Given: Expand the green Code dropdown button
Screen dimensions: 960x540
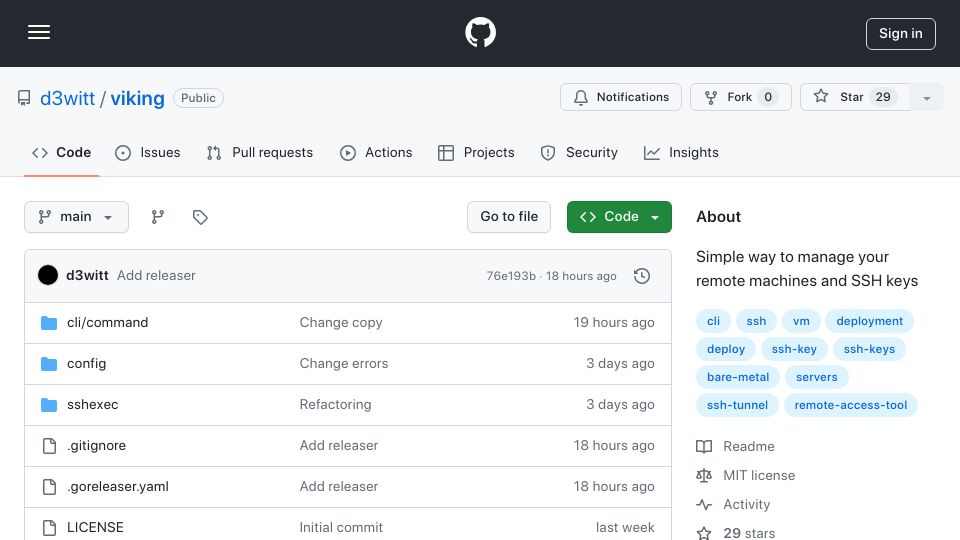Looking at the screenshot, I should 619,217.
